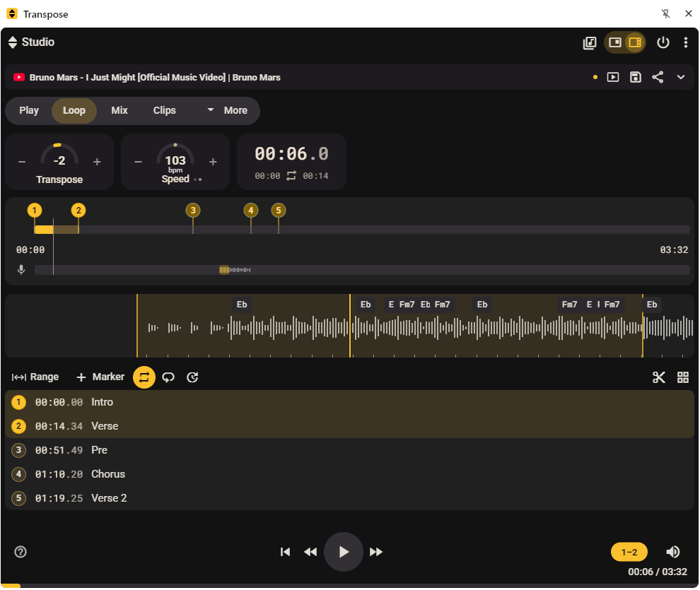Select the Intro marker row
Viewport: 700px width, 590px height.
pos(349,402)
